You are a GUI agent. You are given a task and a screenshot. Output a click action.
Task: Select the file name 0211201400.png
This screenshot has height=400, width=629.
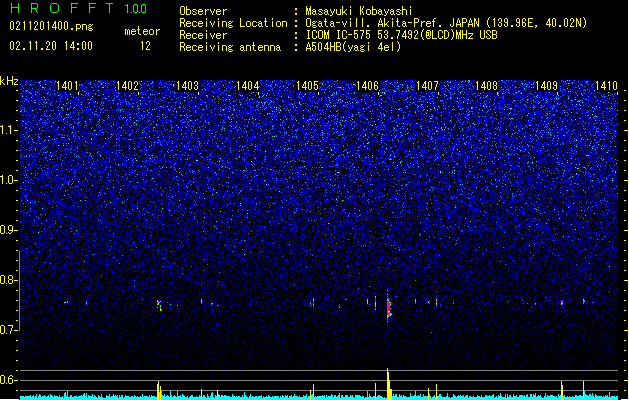(x=51, y=26)
